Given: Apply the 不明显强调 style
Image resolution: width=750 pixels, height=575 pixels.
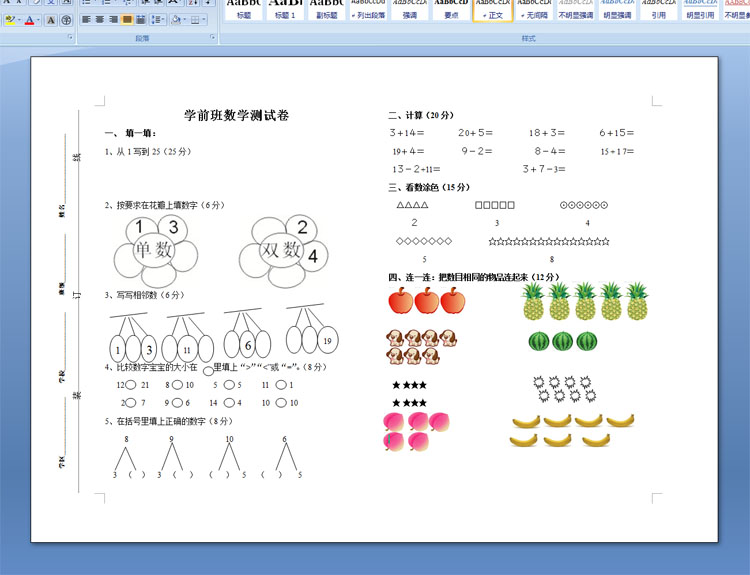Looking at the screenshot, I should pos(576,10).
